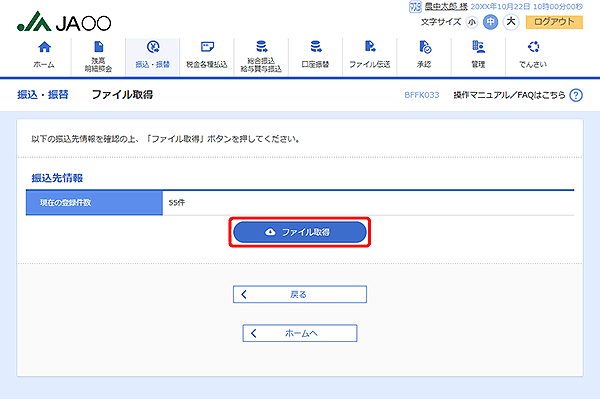Open 税金各種払込 menu icon

(x=207, y=47)
